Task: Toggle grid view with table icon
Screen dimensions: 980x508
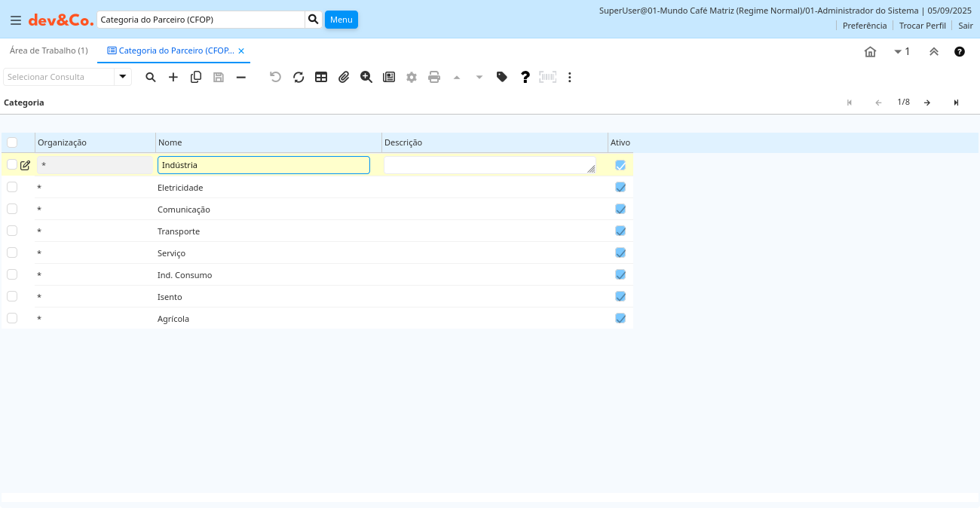Action: point(321,77)
